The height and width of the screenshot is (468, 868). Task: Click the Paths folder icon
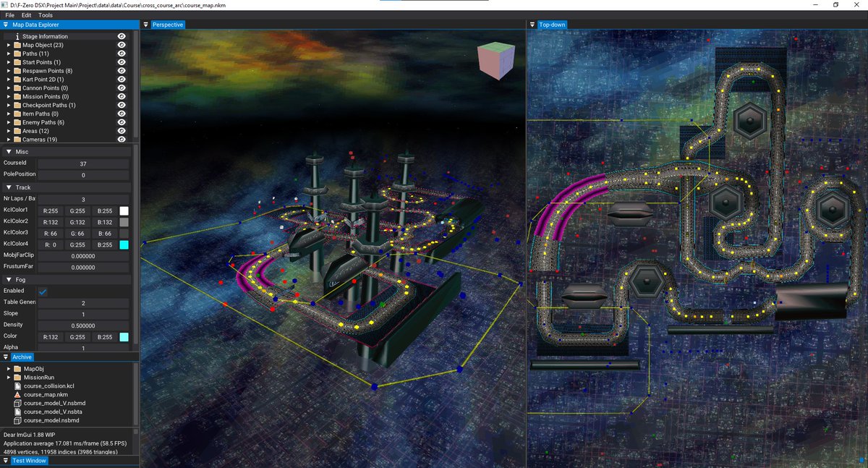tap(17, 54)
